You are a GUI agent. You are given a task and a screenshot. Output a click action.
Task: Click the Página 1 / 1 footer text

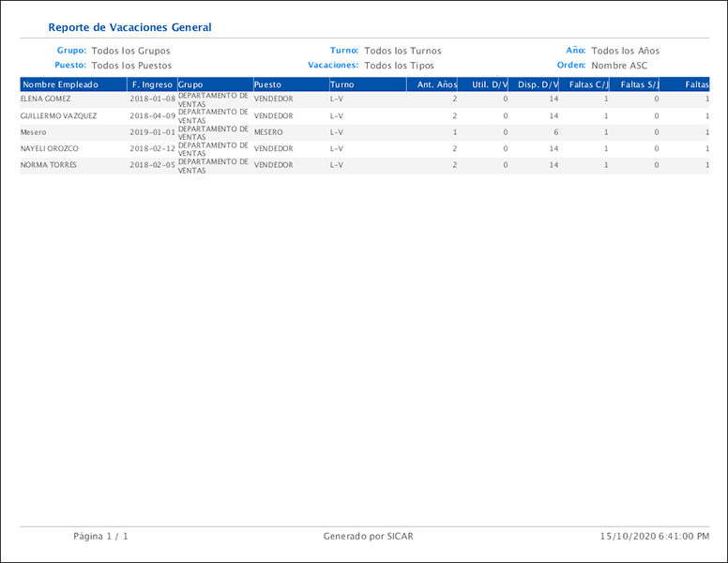[100, 537]
